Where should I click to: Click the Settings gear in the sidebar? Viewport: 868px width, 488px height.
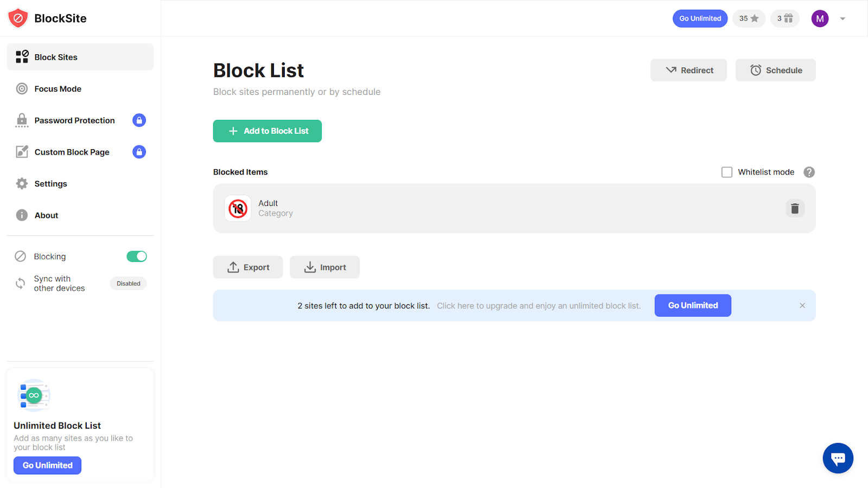[22, 183]
